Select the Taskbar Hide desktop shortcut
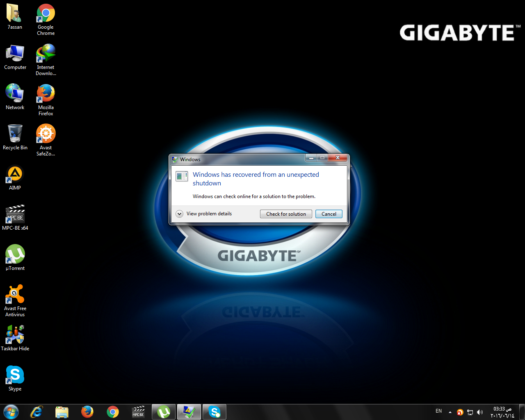This screenshot has width=525, height=420. pos(15,338)
